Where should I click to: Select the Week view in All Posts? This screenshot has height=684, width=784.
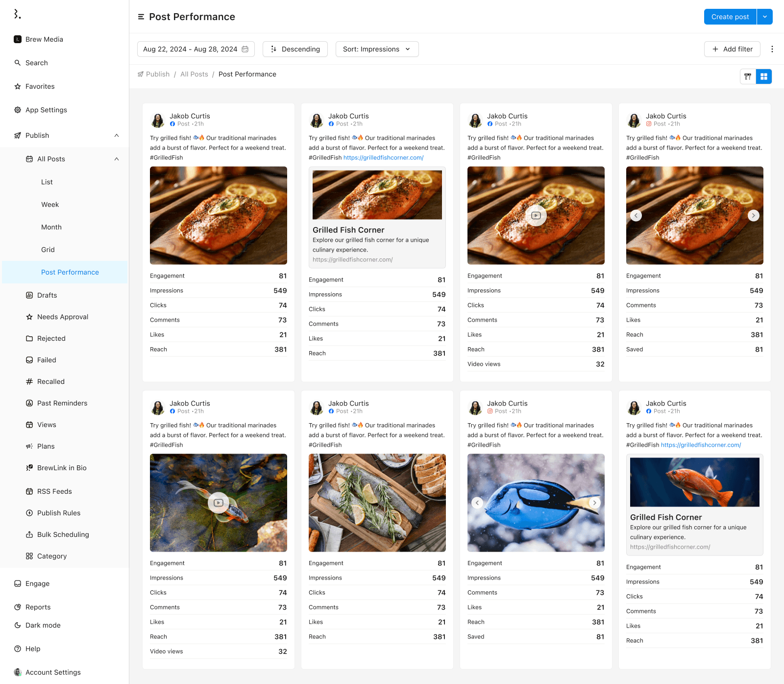pyautogui.click(x=50, y=204)
